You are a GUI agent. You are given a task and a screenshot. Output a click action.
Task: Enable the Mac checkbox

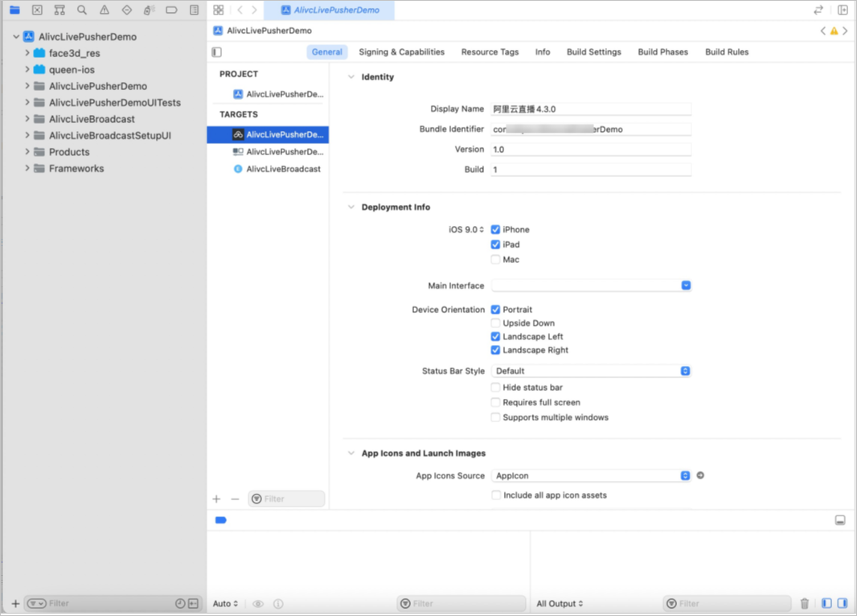(x=495, y=259)
